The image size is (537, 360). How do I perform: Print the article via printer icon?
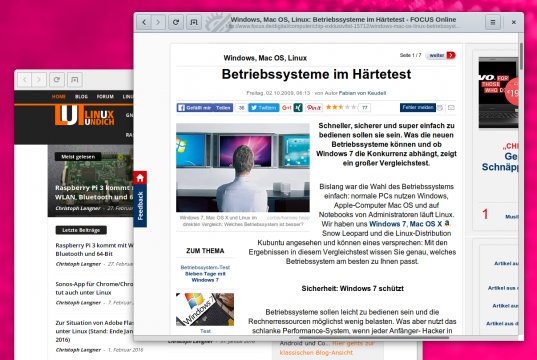pyautogui.click(x=440, y=108)
